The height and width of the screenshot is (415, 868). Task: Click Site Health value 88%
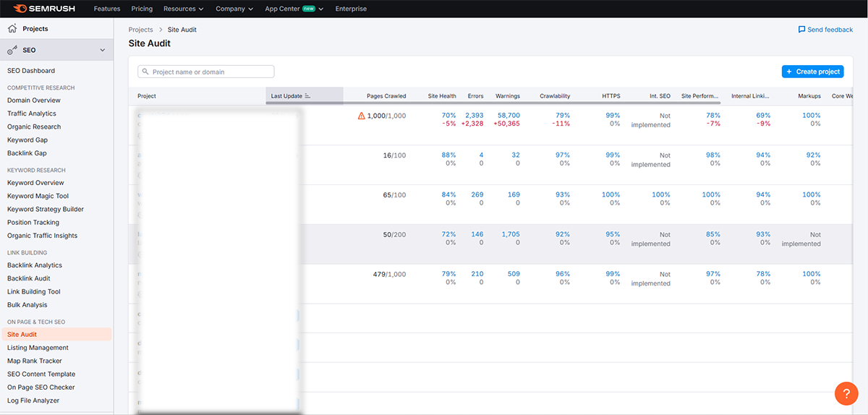pyautogui.click(x=448, y=155)
